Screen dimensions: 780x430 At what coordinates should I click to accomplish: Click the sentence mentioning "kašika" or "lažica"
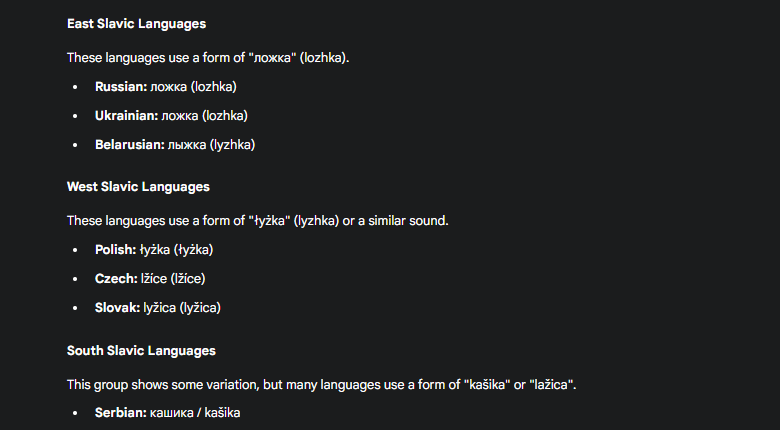point(321,385)
